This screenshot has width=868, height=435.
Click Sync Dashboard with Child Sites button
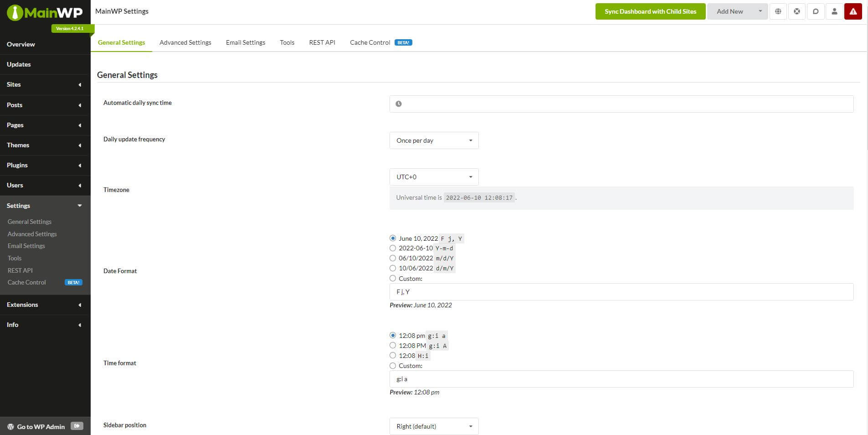(650, 11)
